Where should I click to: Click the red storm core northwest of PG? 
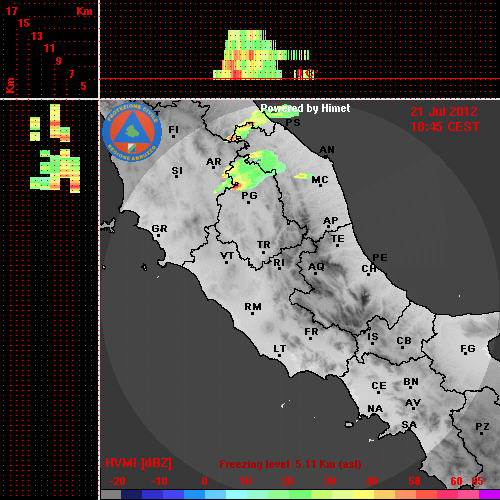(236, 186)
